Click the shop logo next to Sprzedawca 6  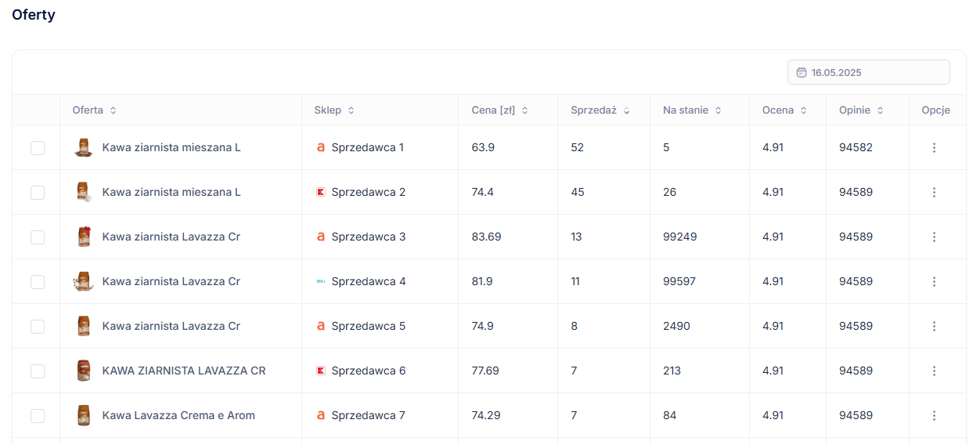(320, 371)
